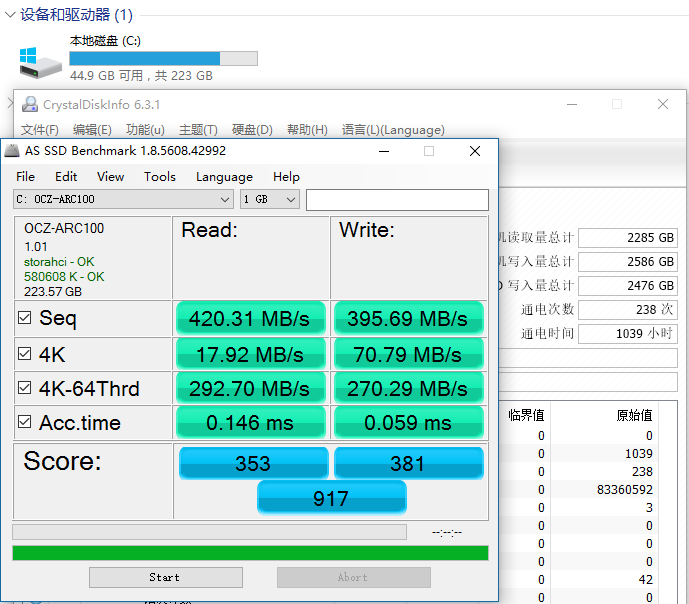This screenshot has width=689, height=604.
Task: Click the 238 次 power-on count field
Action: point(628,310)
